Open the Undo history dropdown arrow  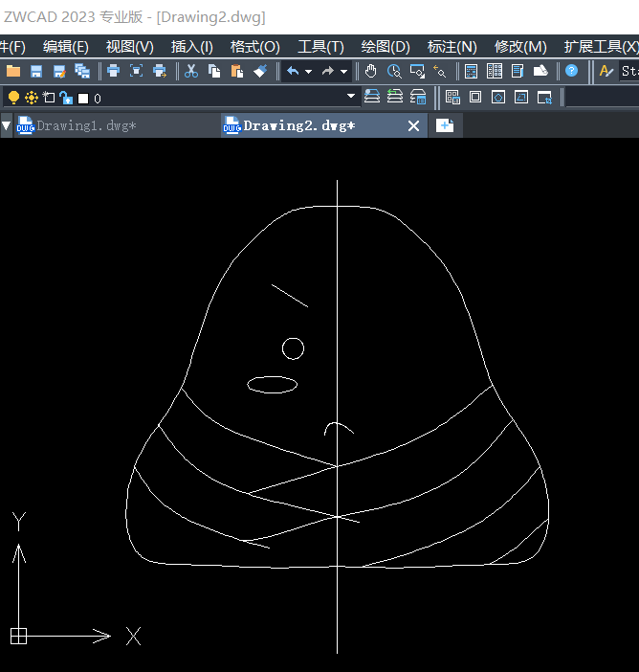[308, 72]
